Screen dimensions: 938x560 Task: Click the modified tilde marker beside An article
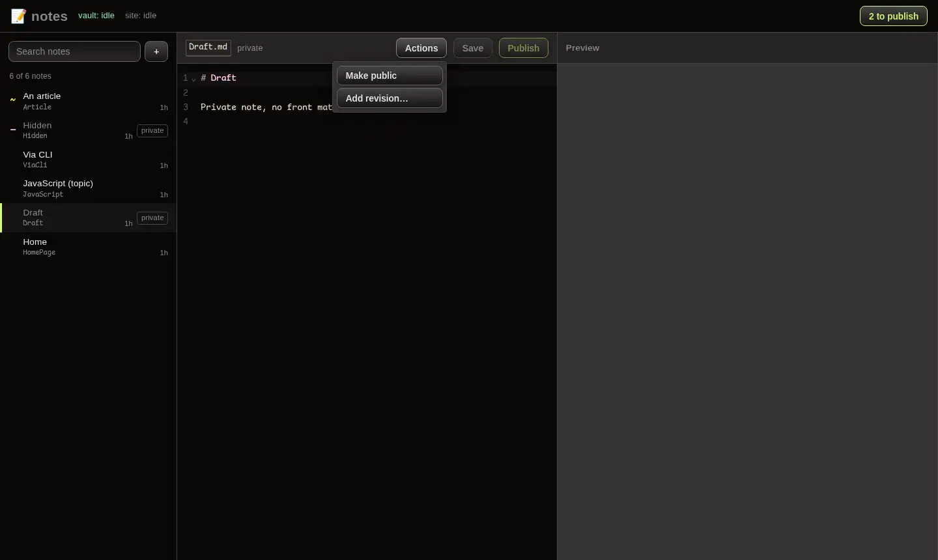coord(12,100)
